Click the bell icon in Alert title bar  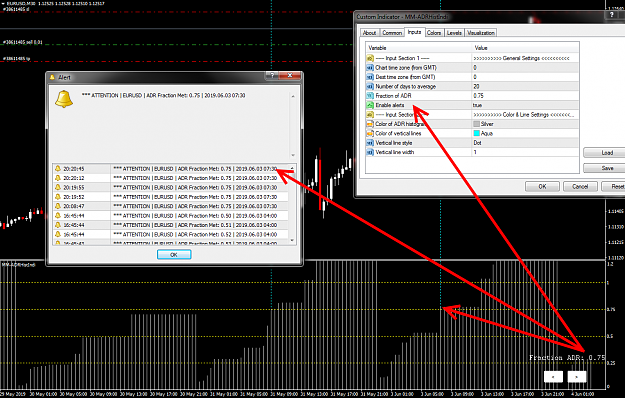pos(52,77)
